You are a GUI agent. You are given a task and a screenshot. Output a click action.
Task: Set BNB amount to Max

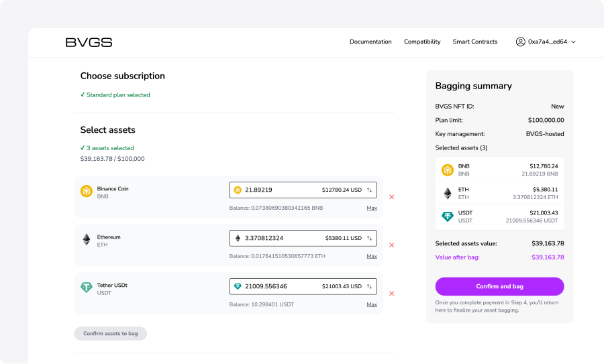(x=372, y=208)
